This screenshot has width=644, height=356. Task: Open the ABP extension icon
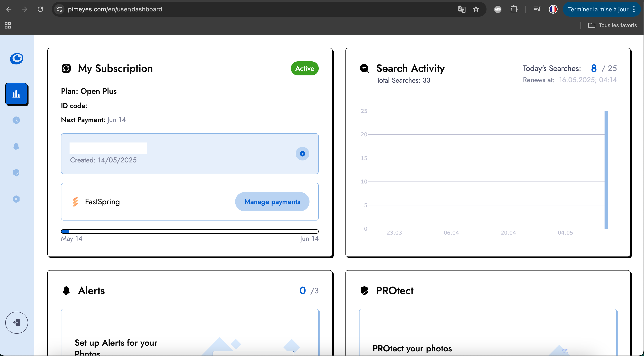click(498, 9)
